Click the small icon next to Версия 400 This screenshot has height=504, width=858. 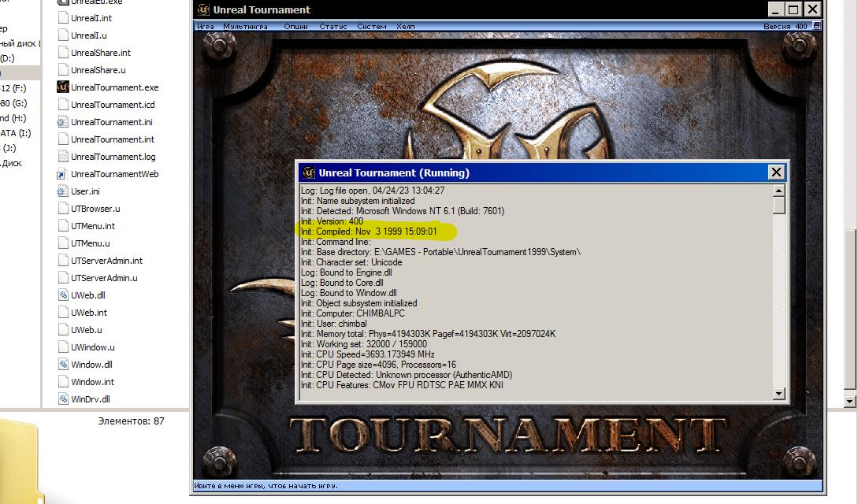[x=816, y=26]
